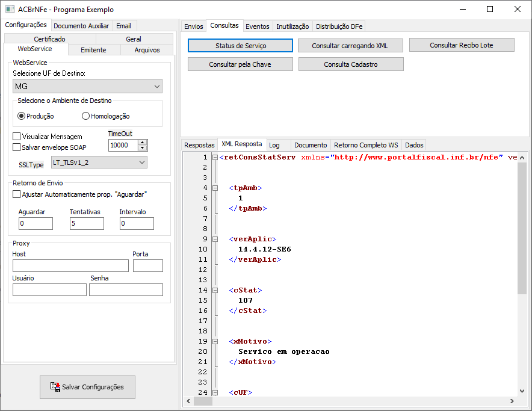Click the Aguardar input field
The width and height of the screenshot is (532, 411).
(36, 223)
